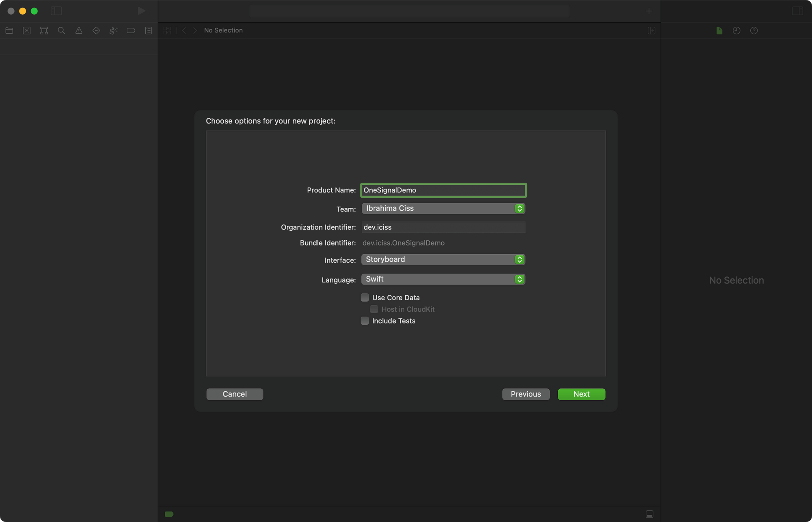Cancel the new project dialog

point(235,394)
